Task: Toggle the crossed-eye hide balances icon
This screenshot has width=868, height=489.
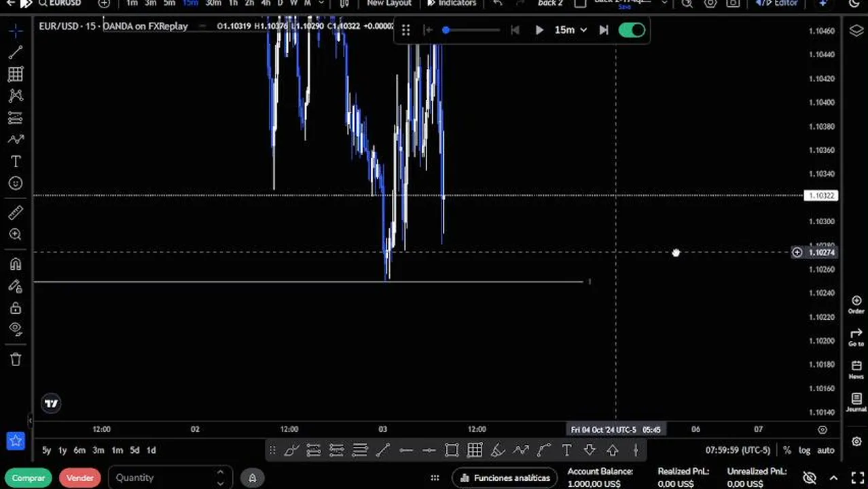Action: point(810,478)
